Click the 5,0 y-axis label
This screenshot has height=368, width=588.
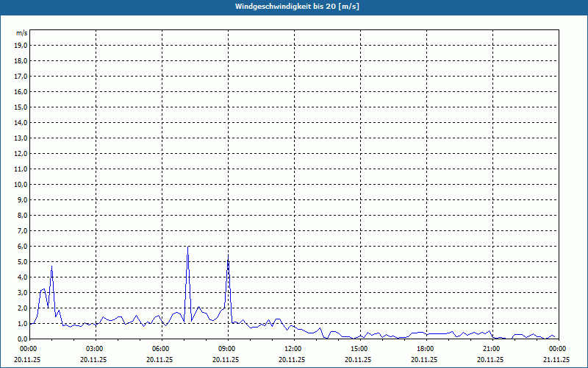[21, 261]
